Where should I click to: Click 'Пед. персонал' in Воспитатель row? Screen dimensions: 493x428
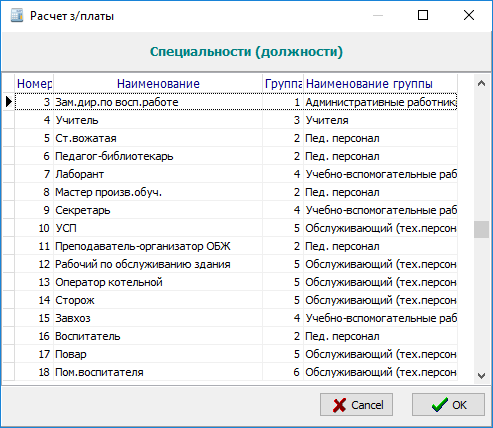click(380, 336)
